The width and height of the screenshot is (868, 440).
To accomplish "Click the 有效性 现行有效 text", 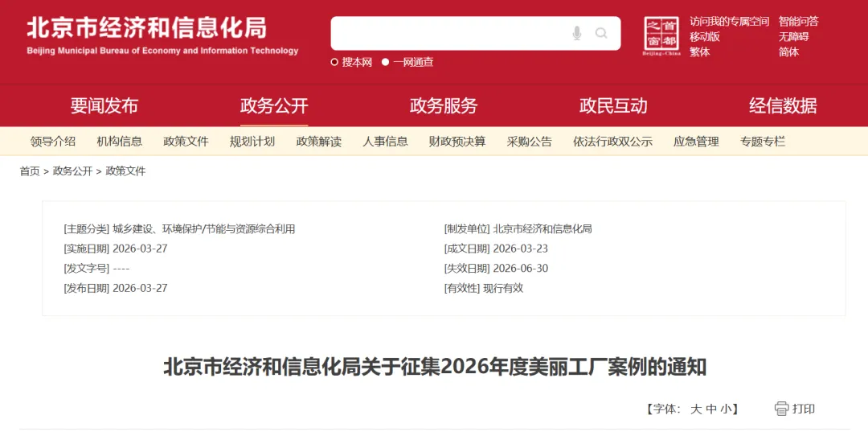I will (484, 288).
